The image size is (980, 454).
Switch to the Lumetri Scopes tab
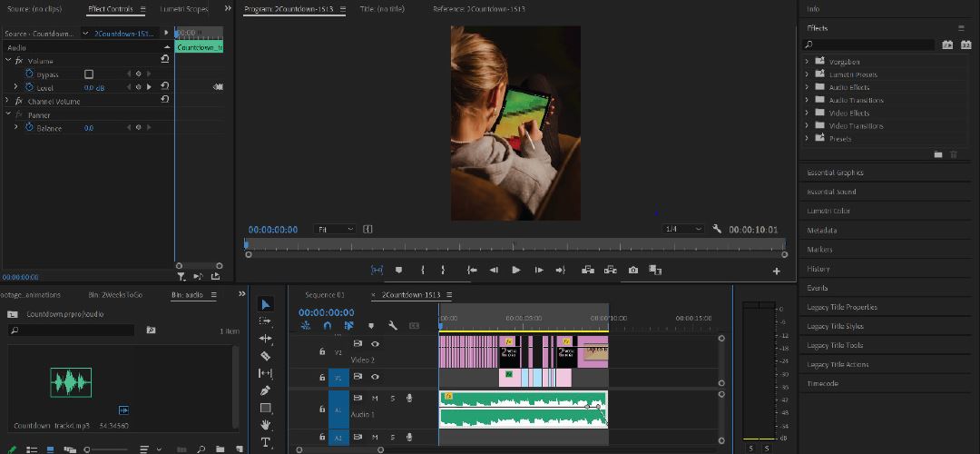182,9
